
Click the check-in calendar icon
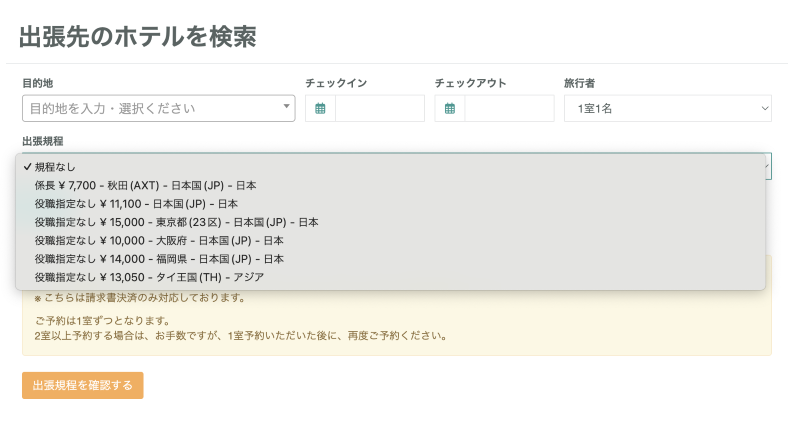320,108
